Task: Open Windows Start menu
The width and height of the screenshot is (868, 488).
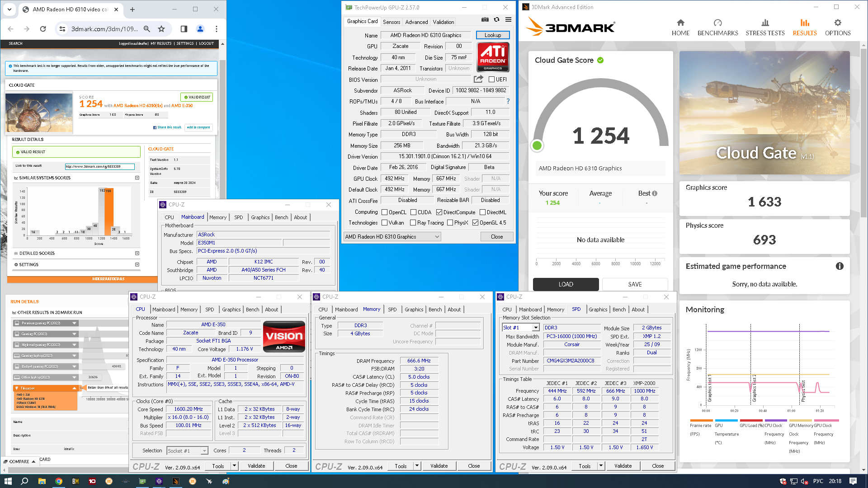Action: pyautogui.click(x=8, y=481)
